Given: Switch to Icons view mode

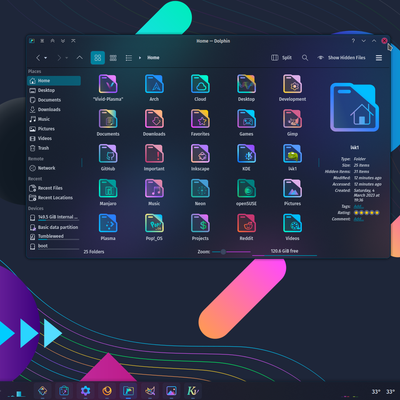Looking at the screenshot, I should pyautogui.click(x=98, y=58).
